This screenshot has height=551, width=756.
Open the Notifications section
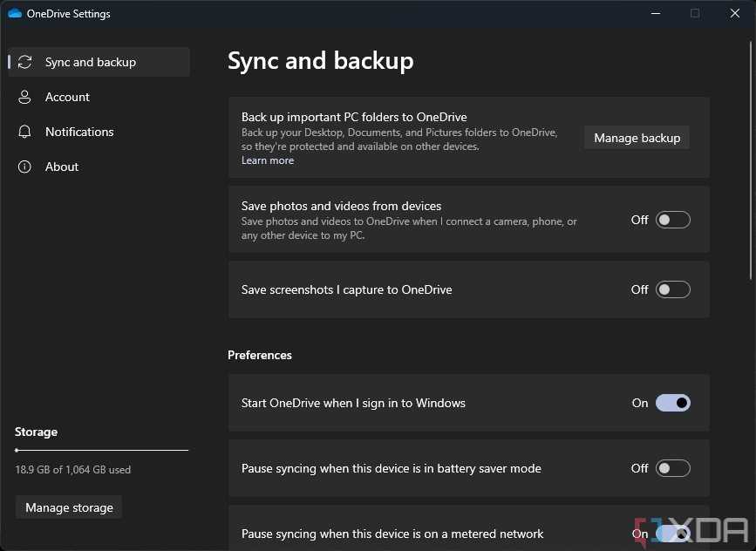tap(99, 132)
